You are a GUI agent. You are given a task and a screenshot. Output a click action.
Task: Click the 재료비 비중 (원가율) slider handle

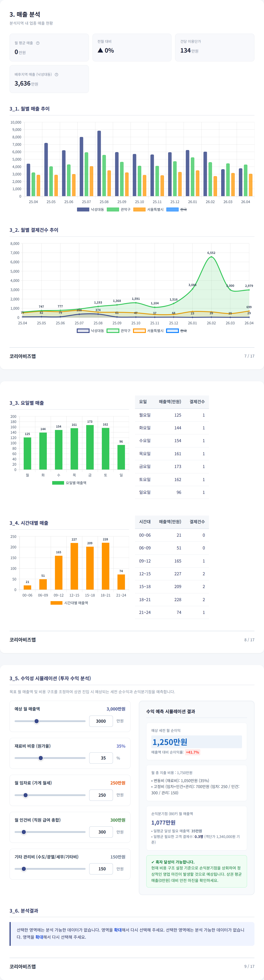point(41,758)
